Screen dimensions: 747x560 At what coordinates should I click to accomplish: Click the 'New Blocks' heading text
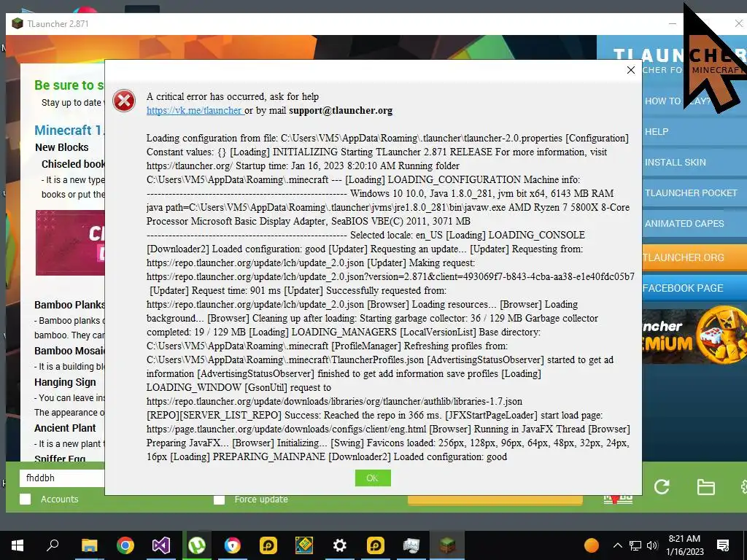click(62, 147)
